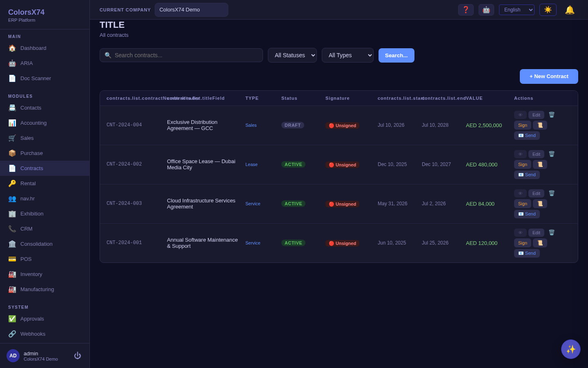Open Accounting module
The height and width of the screenshot is (368, 588).
click(x=45, y=123)
